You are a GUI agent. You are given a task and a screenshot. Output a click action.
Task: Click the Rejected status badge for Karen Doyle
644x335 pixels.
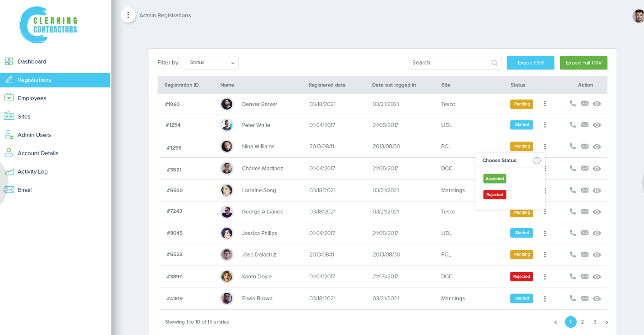[x=521, y=277]
